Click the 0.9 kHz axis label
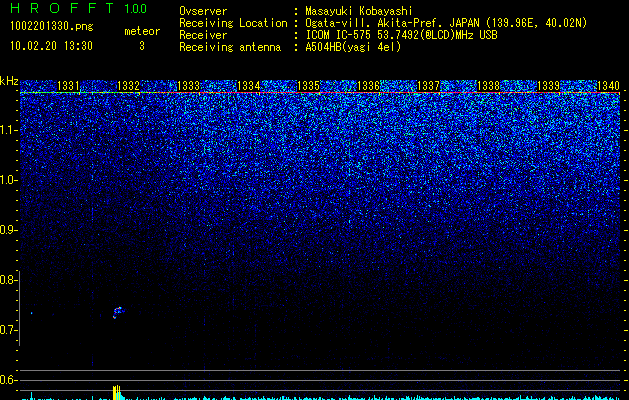This screenshot has height=400, width=629. (9, 230)
